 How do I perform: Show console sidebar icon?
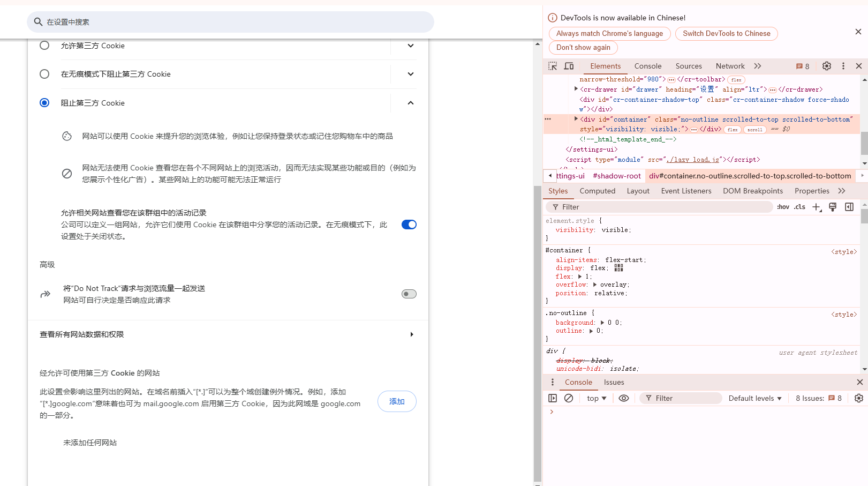(553, 398)
